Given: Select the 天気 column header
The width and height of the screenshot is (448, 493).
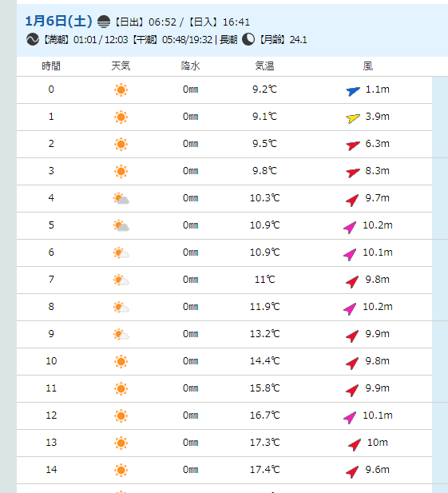Looking at the screenshot, I should pos(121,66).
